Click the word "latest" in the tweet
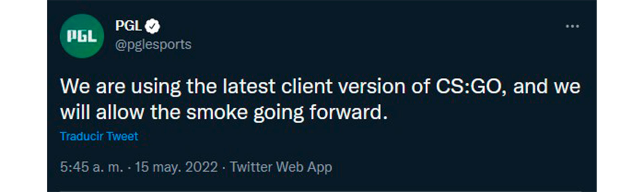The height and width of the screenshot is (192, 644). tap(249, 87)
